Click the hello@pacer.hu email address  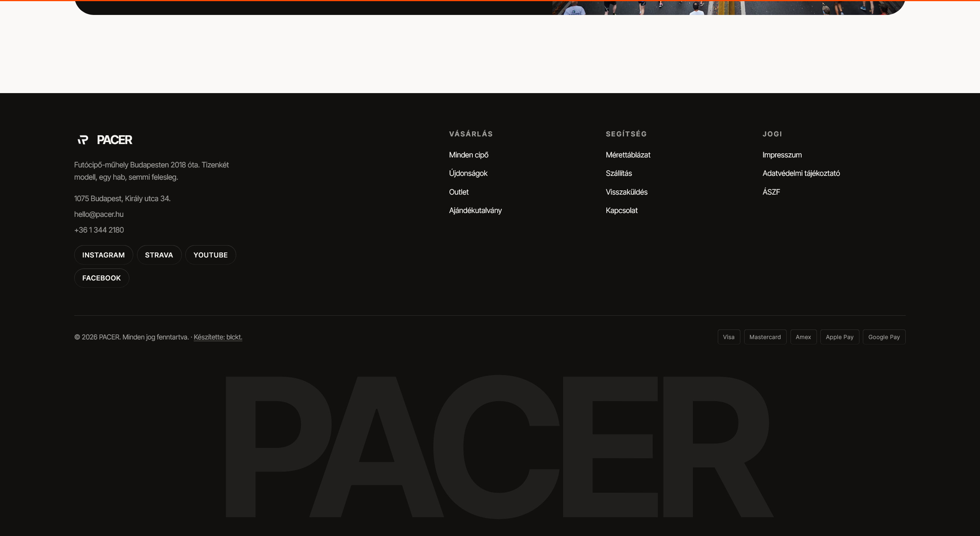point(99,214)
